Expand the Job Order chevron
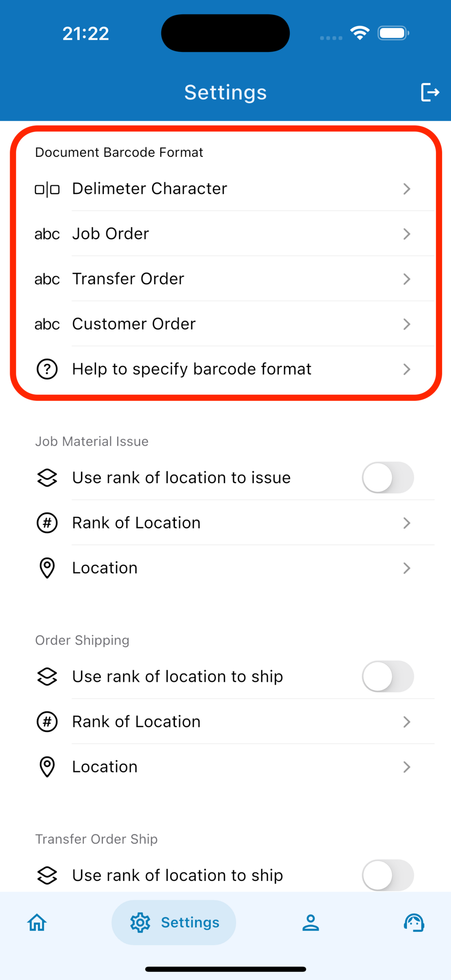 click(x=407, y=234)
